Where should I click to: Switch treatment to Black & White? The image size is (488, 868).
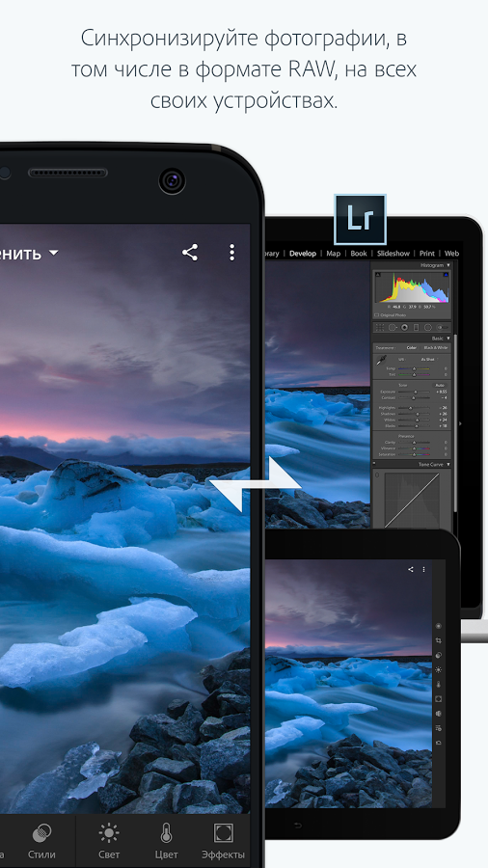(x=435, y=347)
